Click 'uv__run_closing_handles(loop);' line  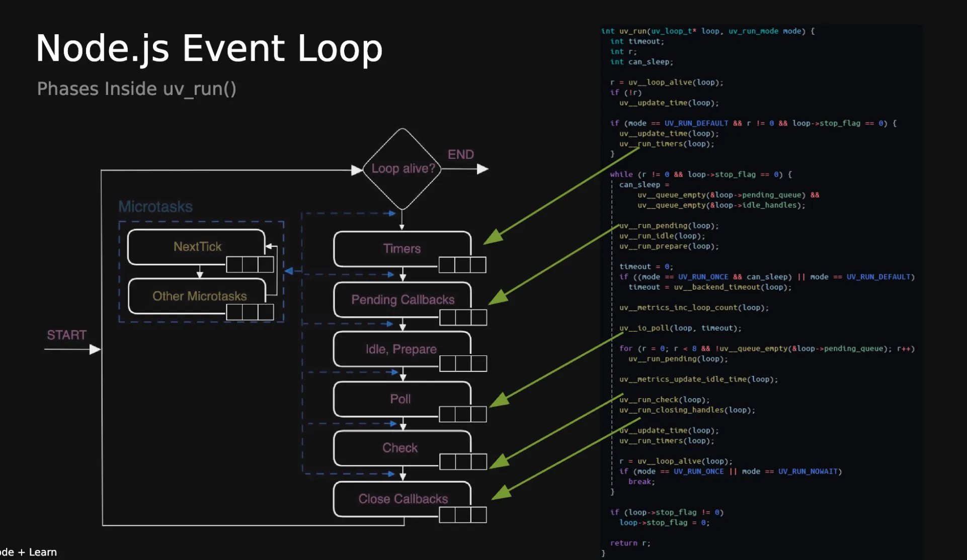pyautogui.click(x=687, y=410)
